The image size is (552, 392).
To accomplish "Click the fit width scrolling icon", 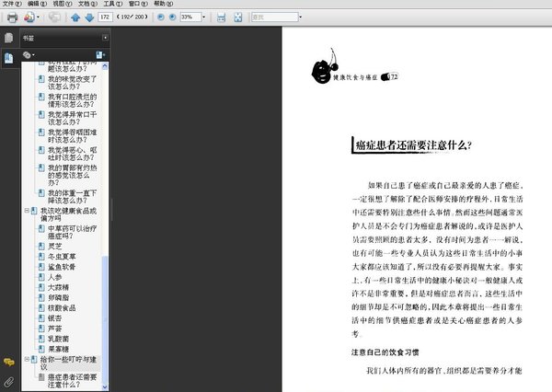I will [x=221, y=17].
